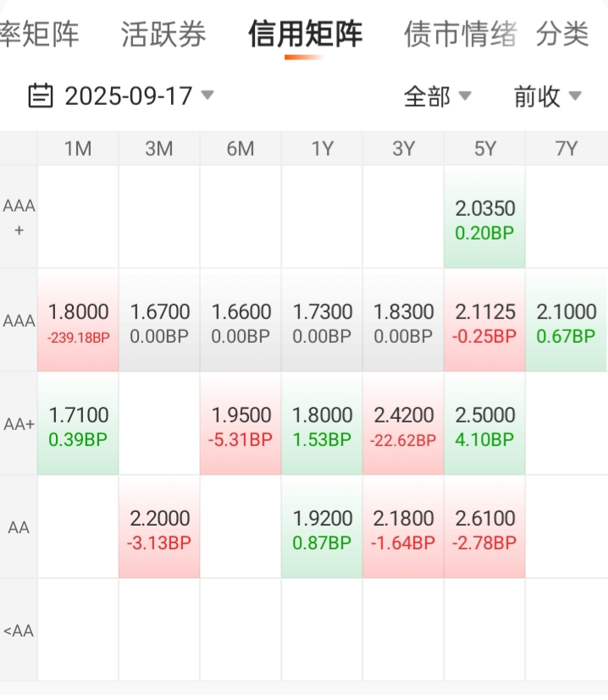Open the 前收 comparison dropdown
Viewport: 608px width, 700px height.
[x=547, y=96]
